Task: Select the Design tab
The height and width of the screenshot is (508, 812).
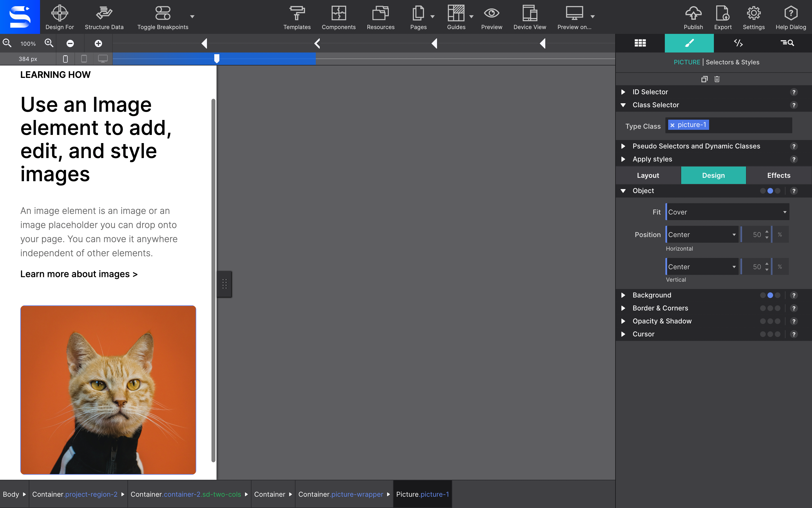Action: 713,175
